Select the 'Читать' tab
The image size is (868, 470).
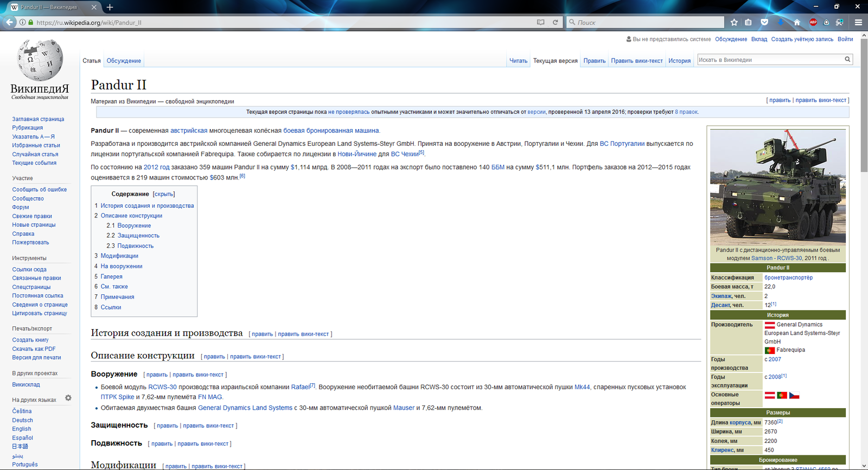click(x=518, y=61)
